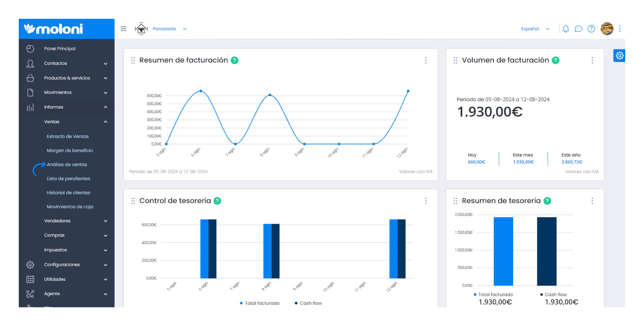644x326 pixels.
Task: Open the chat messages icon
Action: pos(579,29)
